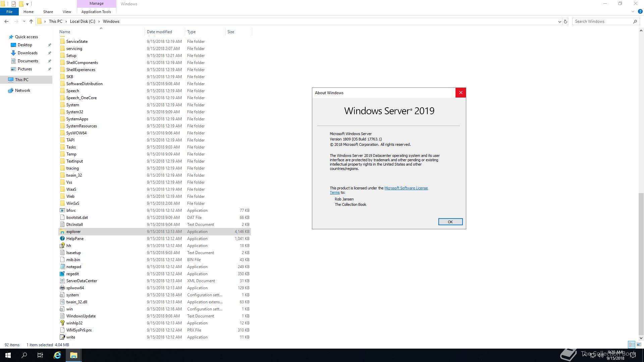Open Task View on taskbar
Viewport: 644px width, 362px height.
40,355
